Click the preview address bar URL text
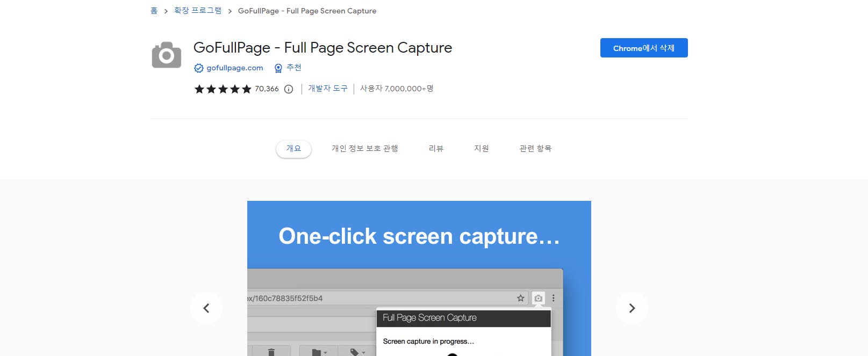Screen dimensions: 868x356 click(x=285, y=299)
